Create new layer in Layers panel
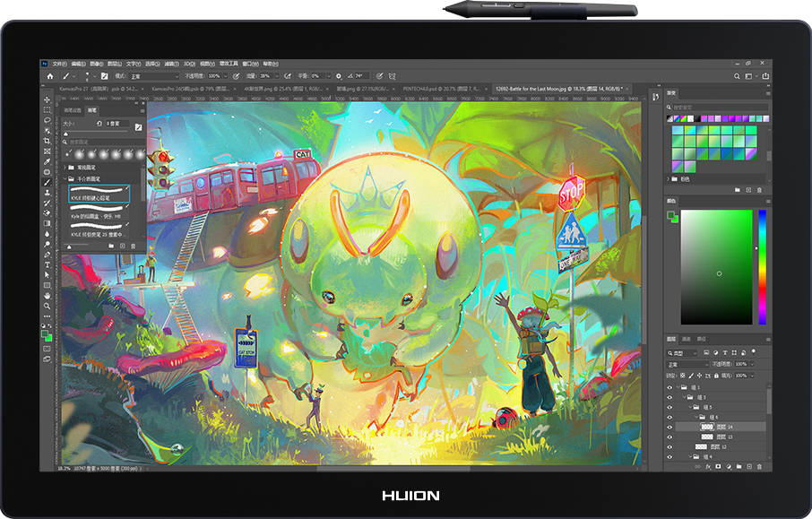The image size is (812, 519). coord(749,467)
